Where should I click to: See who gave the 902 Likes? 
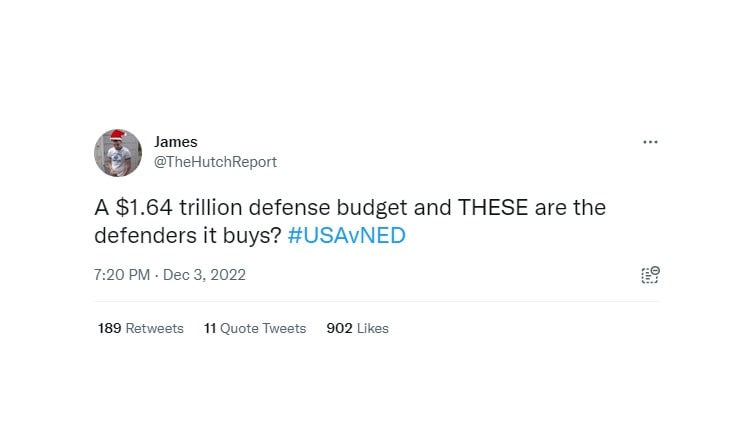point(357,328)
